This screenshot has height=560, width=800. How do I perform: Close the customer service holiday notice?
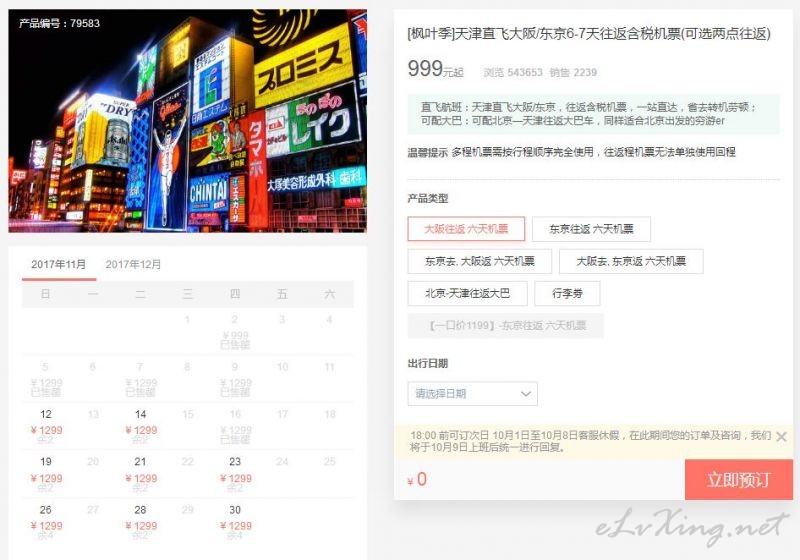click(x=781, y=436)
